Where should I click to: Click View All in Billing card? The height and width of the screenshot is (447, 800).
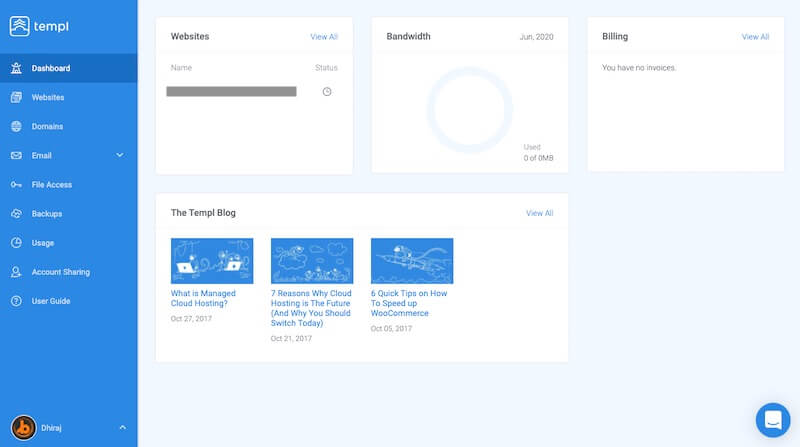click(x=755, y=37)
